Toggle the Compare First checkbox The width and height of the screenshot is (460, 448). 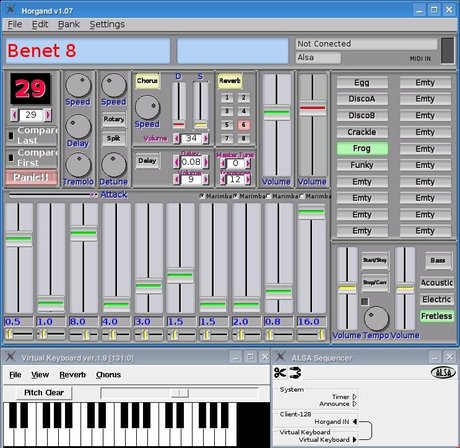tap(11, 158)
